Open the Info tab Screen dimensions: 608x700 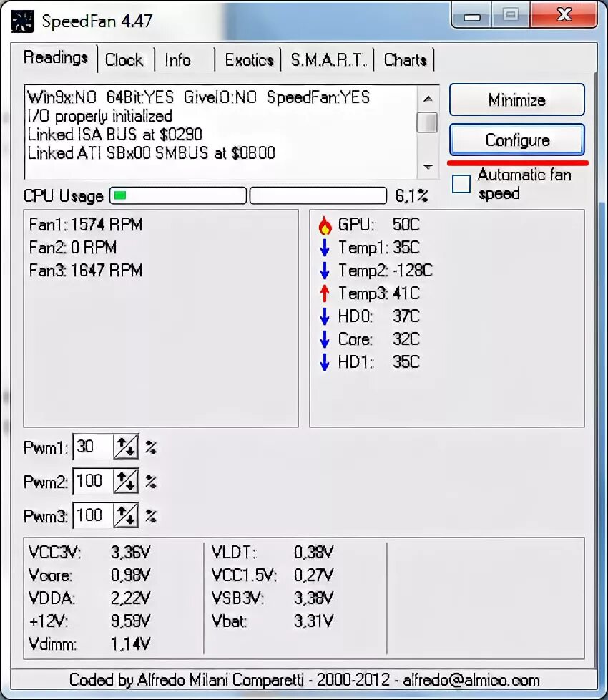pos(177,60)
